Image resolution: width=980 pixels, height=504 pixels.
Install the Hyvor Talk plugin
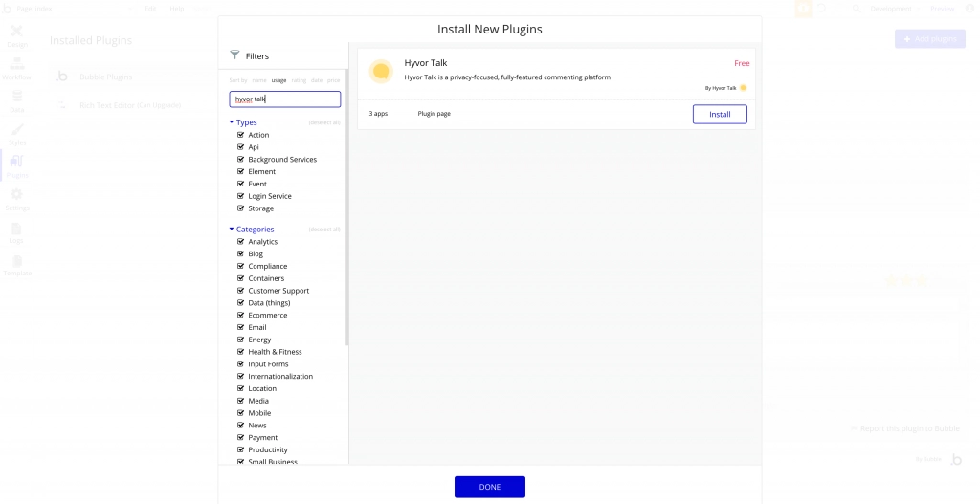coord(720,115)
